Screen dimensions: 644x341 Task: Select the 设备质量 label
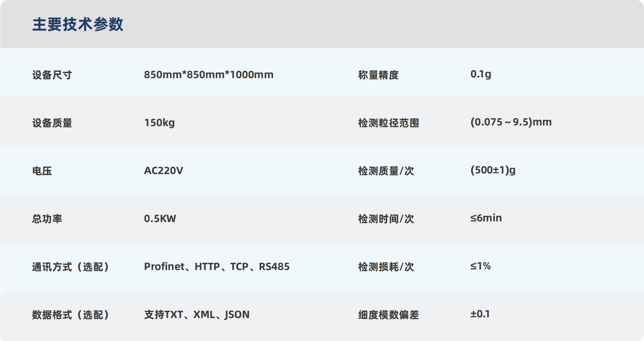[52, 123]
